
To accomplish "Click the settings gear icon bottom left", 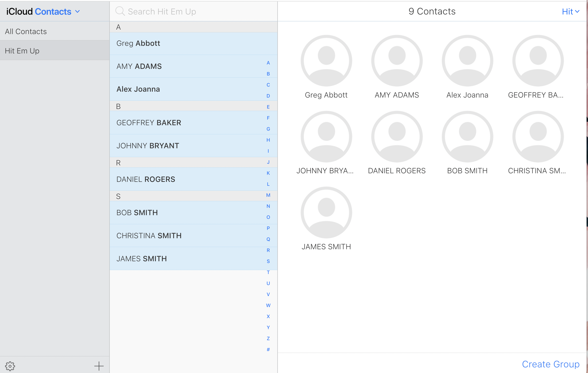I will [10, 366].
